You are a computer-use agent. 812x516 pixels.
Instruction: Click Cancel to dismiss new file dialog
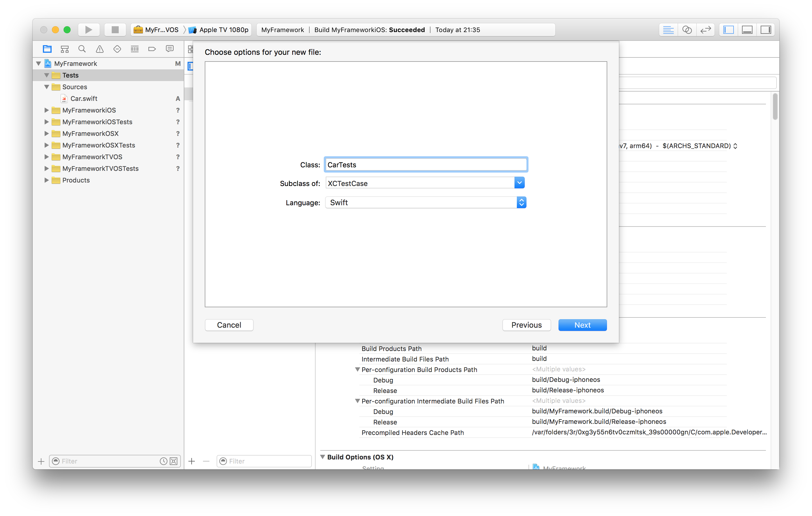[x=228, y=324]
